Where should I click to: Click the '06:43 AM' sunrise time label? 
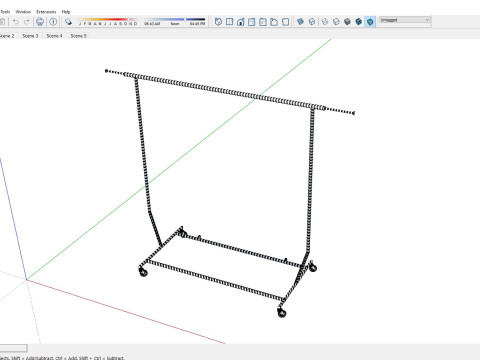pyautogui.click(x=152, y=24)
